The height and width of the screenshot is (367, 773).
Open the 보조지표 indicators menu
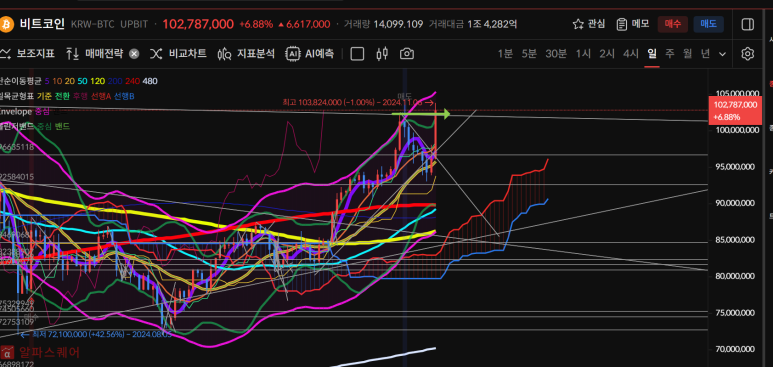(x=29, y=54)
